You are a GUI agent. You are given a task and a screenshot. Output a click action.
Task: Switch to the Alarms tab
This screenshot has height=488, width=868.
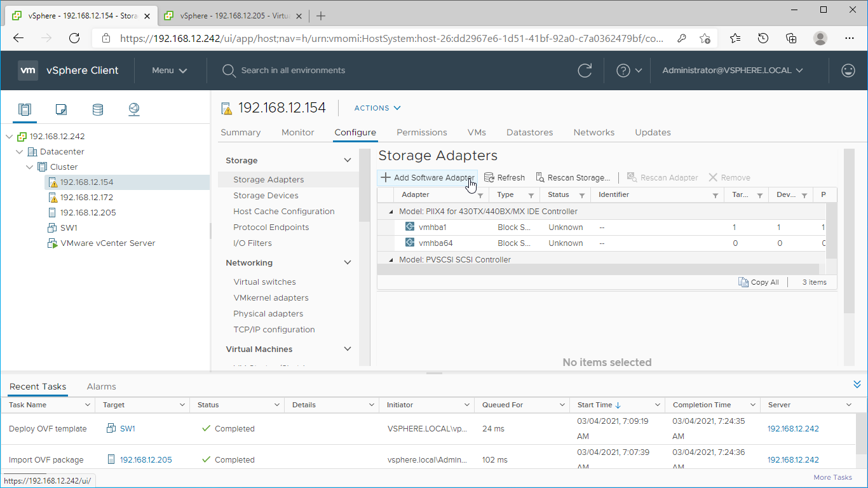point(102,386)
